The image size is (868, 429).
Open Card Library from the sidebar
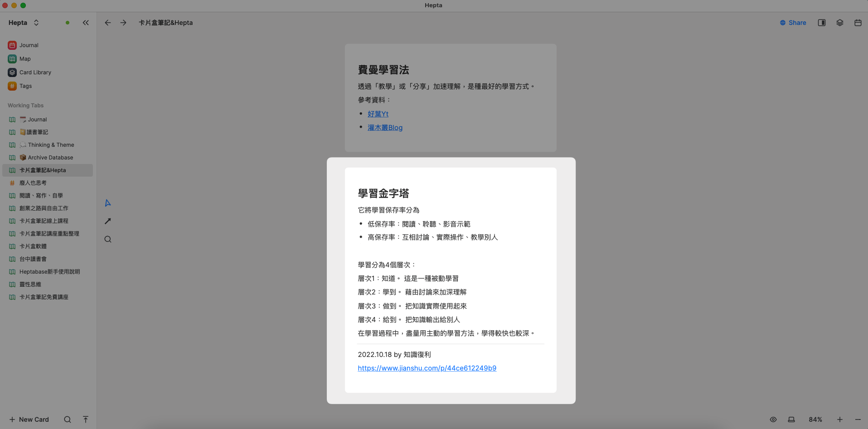click(35, 72)
